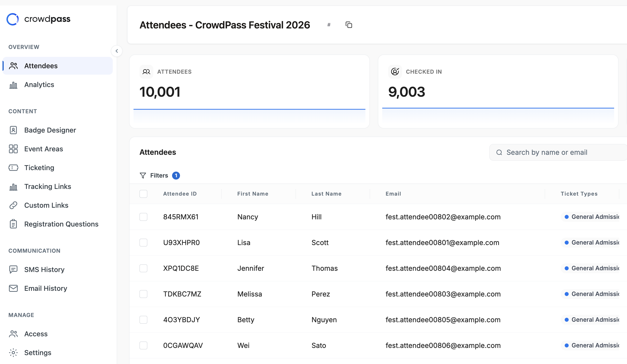Screen dimensions: 627x364
Task: Click email fest.attendee00802@example.com
Action: coord(443,217)
